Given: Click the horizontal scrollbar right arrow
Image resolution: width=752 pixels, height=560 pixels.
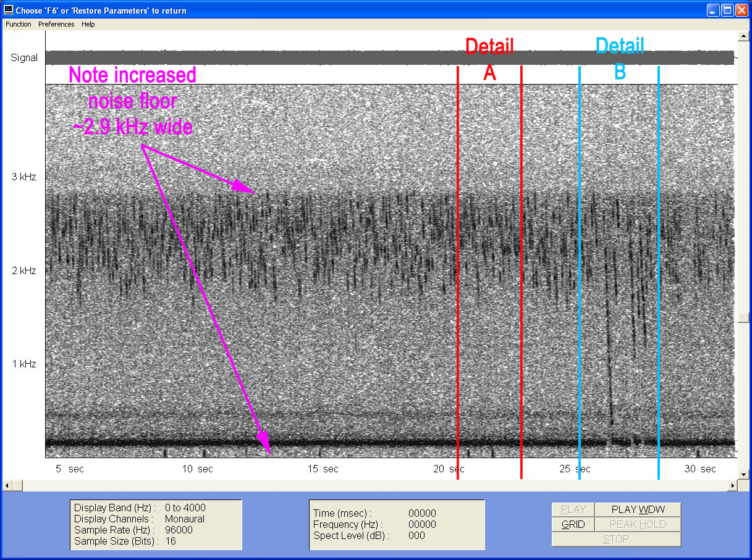Looking at the screenshot, I should pyautogui.click(x=733, y=485).
